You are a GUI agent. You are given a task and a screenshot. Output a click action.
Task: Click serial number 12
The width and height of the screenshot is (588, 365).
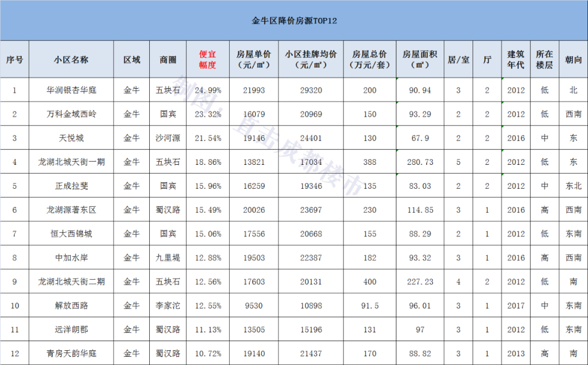click(x=15, y=354)
